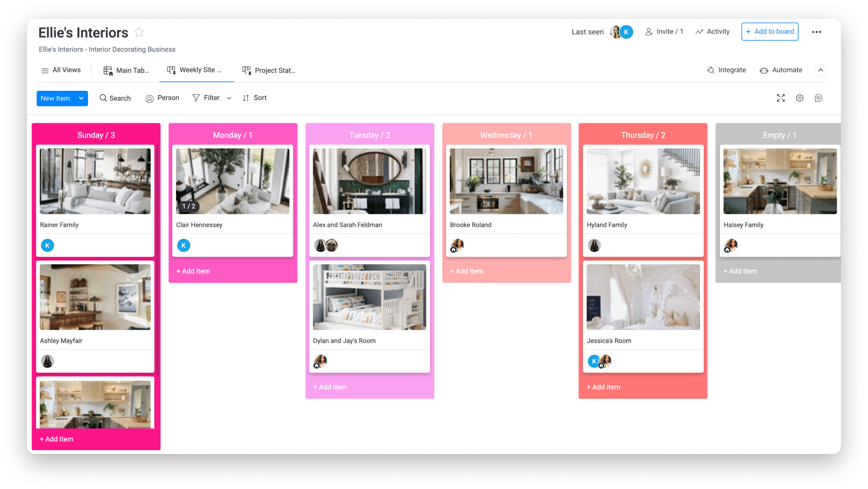This screenshot has height=489, width=868.
Task: Click the Last seen avatars
Action: pos(621,32)
